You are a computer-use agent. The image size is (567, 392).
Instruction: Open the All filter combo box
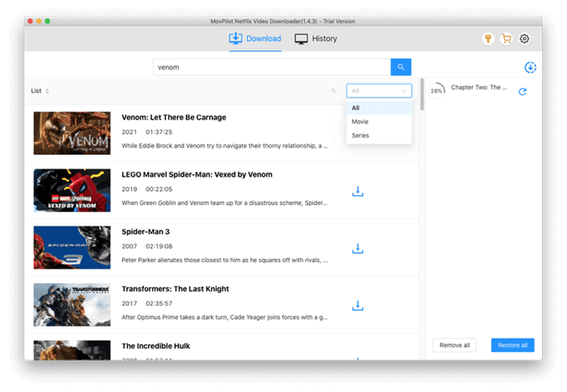tap(378, 91)
